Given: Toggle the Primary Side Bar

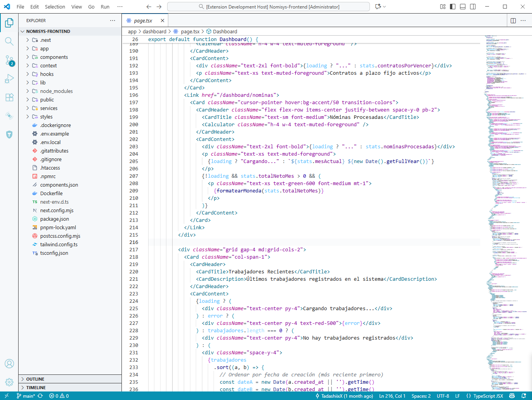Looking at the screenshot, I should click(453, 7).
